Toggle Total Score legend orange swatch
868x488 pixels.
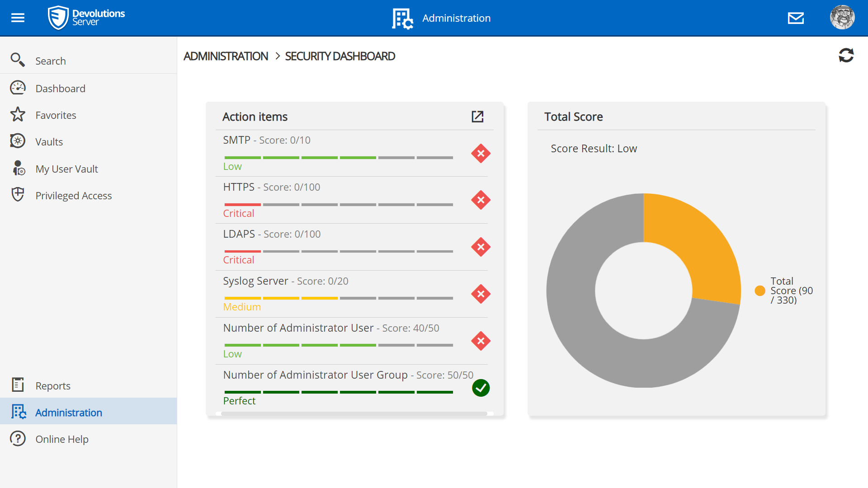tap(760, 291)
